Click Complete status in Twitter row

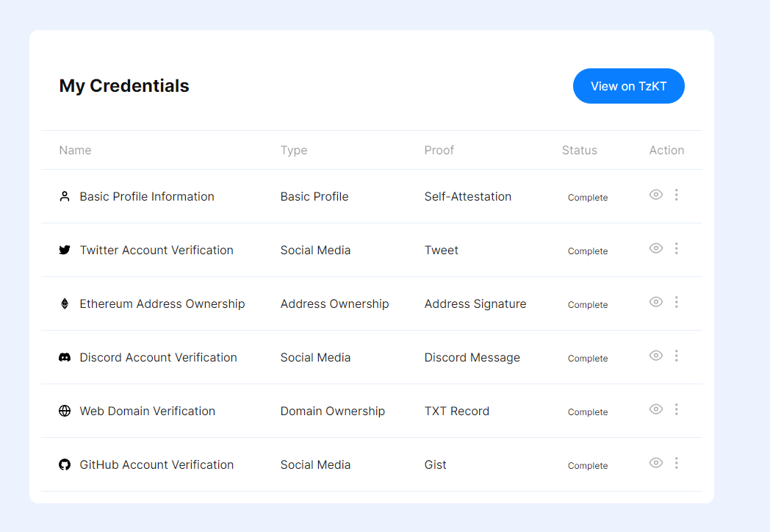[588, 251]
